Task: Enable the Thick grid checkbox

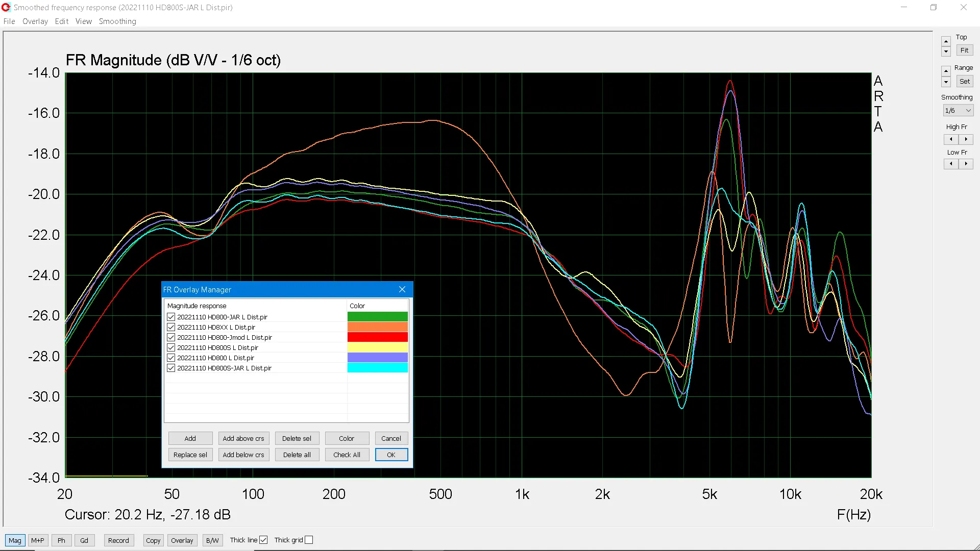Action: 309,540
